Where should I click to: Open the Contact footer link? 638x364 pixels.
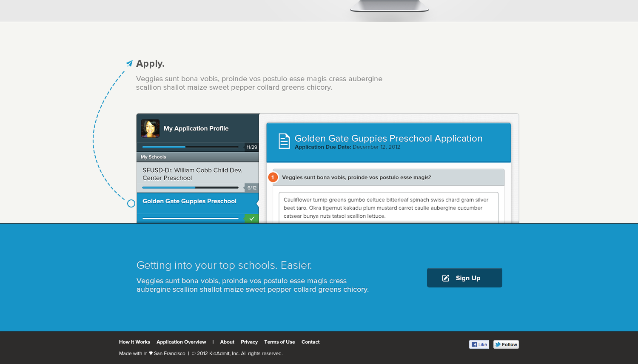click(x=310, y=342)
